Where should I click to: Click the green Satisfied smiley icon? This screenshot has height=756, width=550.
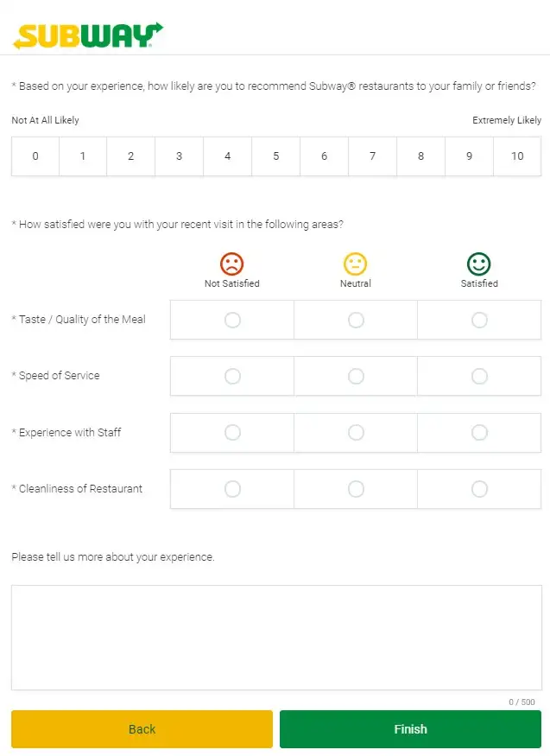coord(479,264)
